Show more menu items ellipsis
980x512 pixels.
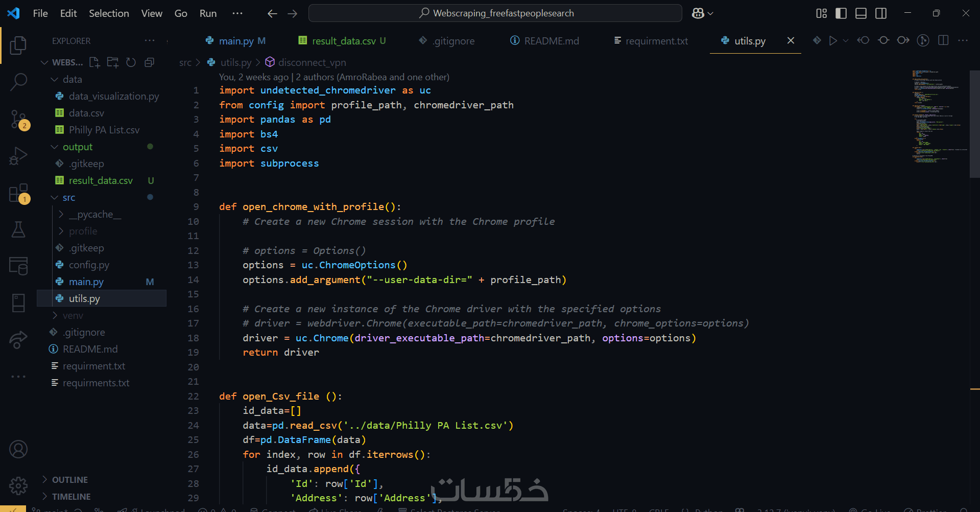coord(237,13)
